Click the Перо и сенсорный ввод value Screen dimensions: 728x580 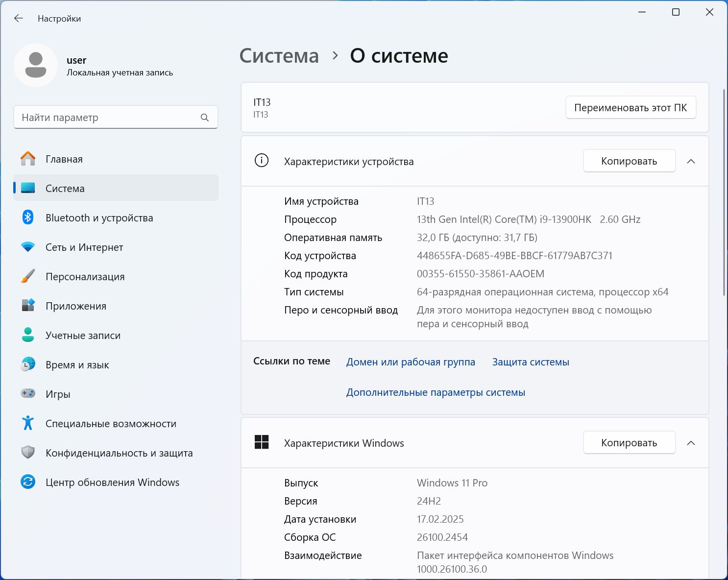[x=534, y=317]
